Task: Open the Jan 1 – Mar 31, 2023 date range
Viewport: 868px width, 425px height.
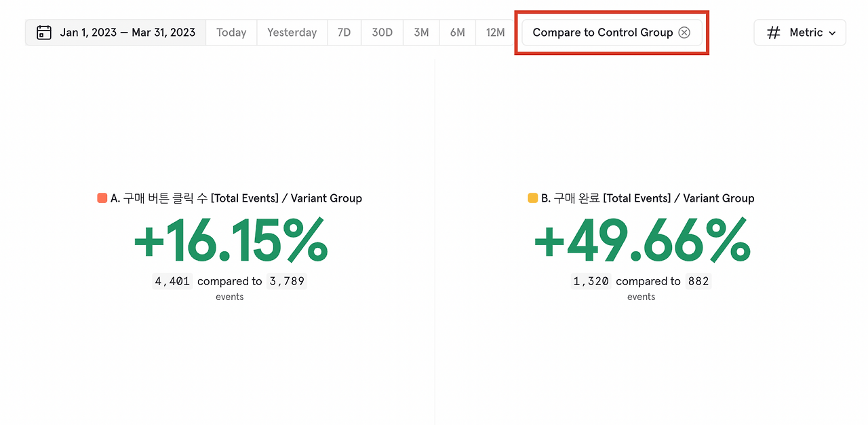Action: point(127,33)
